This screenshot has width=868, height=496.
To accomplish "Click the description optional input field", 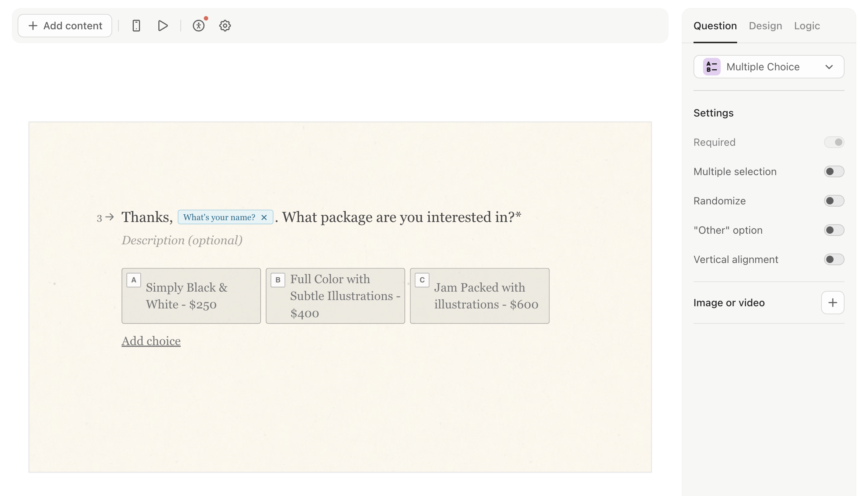I will click(x=182, y=241).
